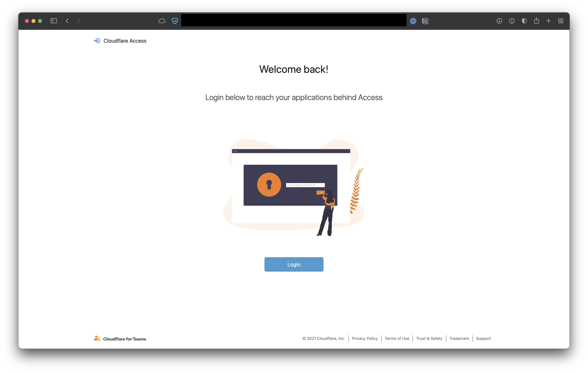The height and width of the screenshot is (373, 588).
Task: Open the Terms of Use link
Action: click(x=396, y=339)
